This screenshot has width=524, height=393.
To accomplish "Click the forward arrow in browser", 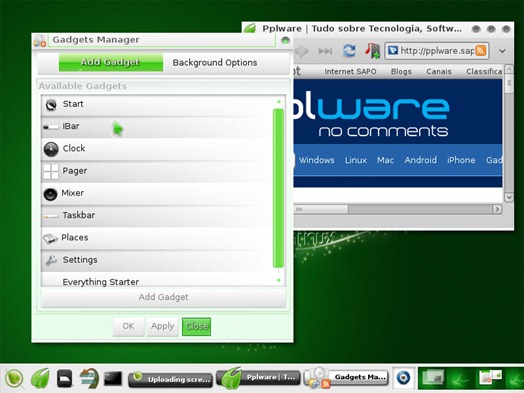I will 302,51.
